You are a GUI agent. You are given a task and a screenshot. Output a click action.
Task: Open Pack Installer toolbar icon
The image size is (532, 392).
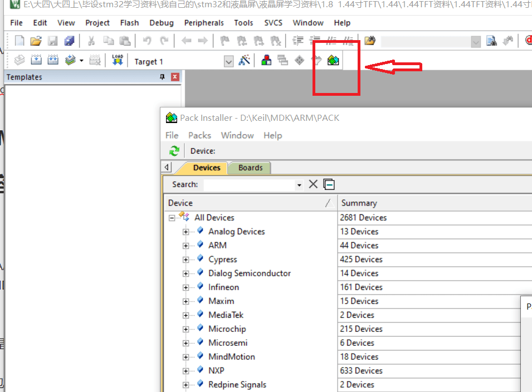click(333, 60)
